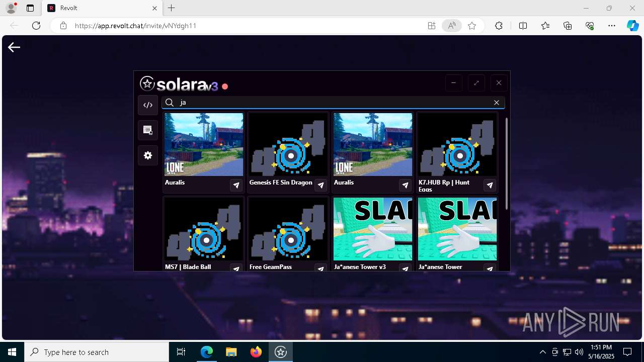
Task: Close the Solara window
Action: pos(499,83)
